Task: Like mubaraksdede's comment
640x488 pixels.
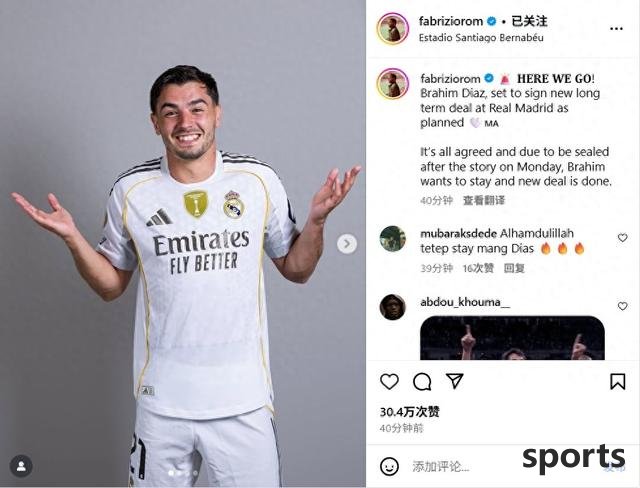Action: point(622,237)
